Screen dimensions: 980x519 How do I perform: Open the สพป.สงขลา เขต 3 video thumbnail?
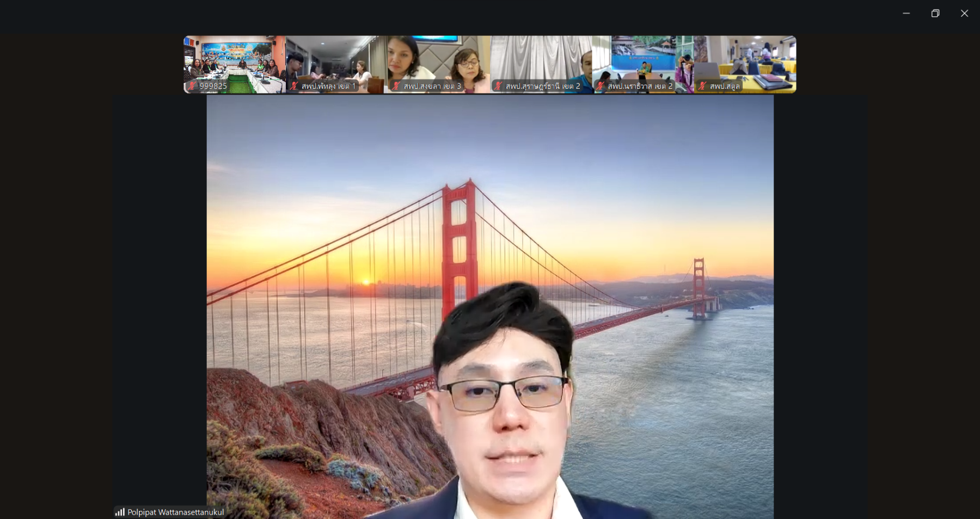pyautogui.click(x=439, y=60)
